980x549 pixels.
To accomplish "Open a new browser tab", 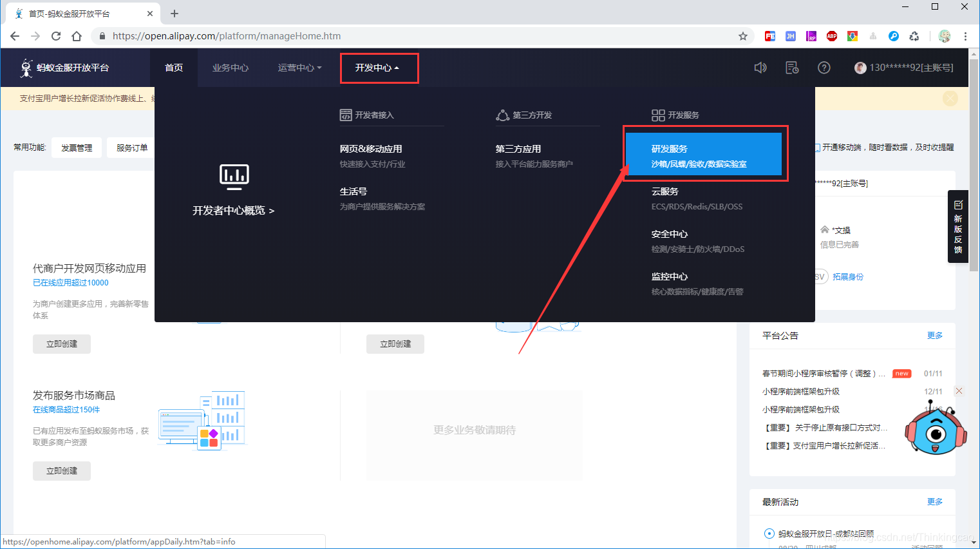I will pyautogui.click(x=174, y=14).
